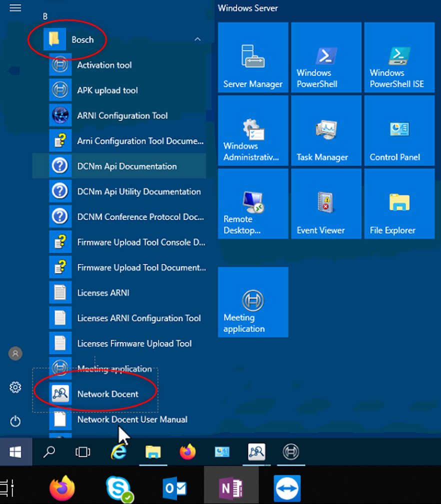Open the Task Manager tile

(326, 131)
